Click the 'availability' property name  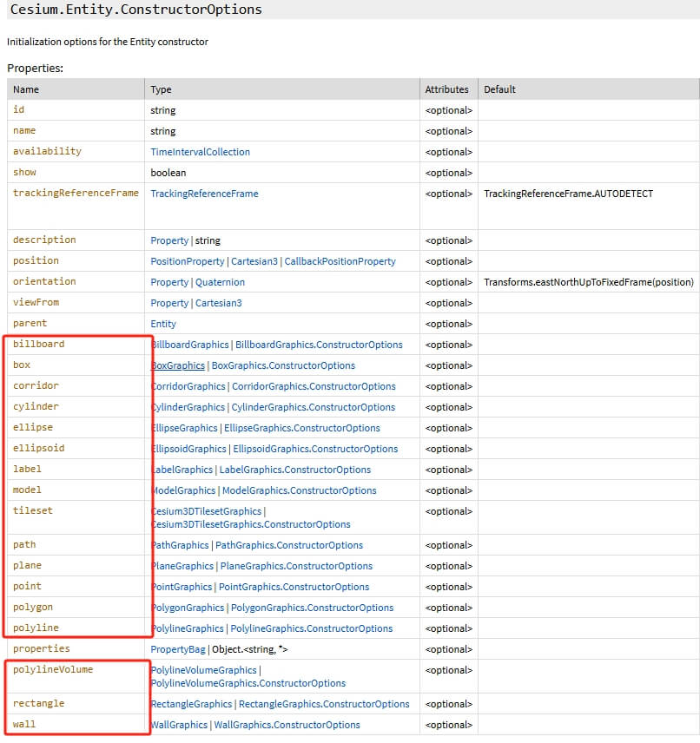[x=47, y=151]
